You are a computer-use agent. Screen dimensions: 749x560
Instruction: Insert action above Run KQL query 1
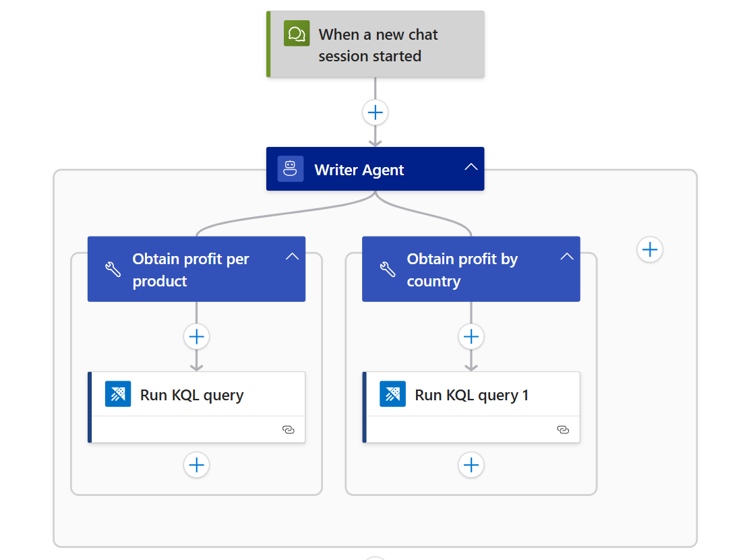click(471, 336)
